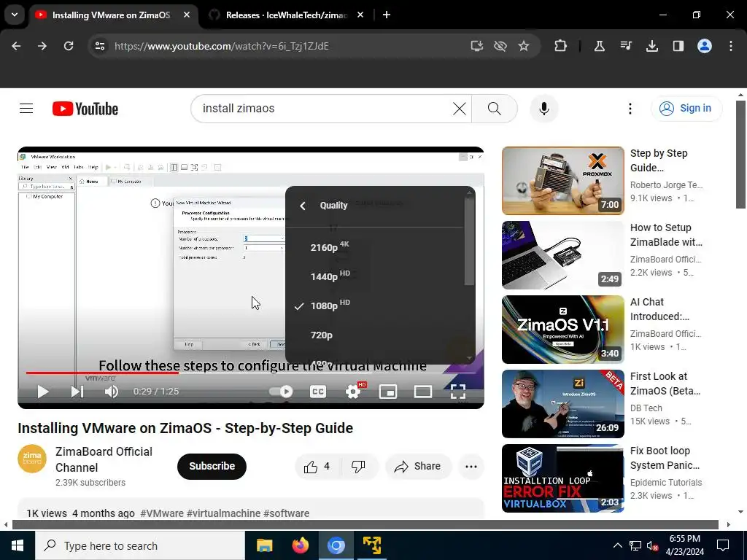
Task: Switch to Releases IceWhaleTech tab
Action: pos(286,15)
